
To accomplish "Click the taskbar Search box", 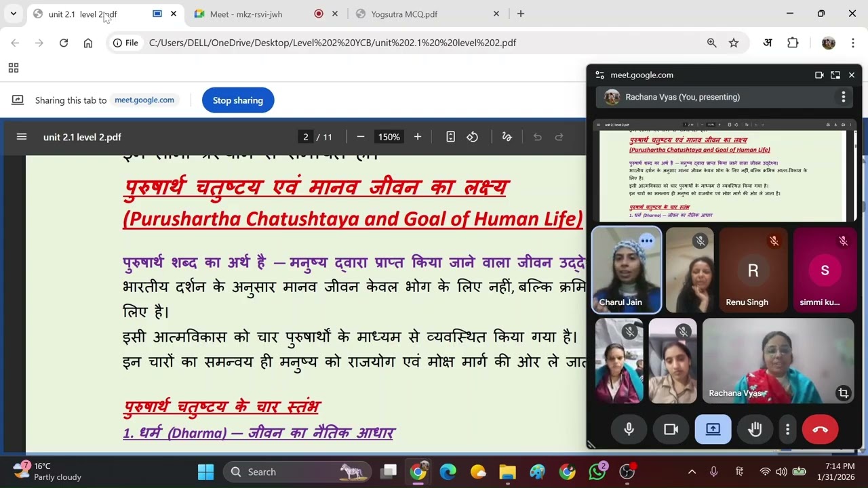I will point(297,472).
